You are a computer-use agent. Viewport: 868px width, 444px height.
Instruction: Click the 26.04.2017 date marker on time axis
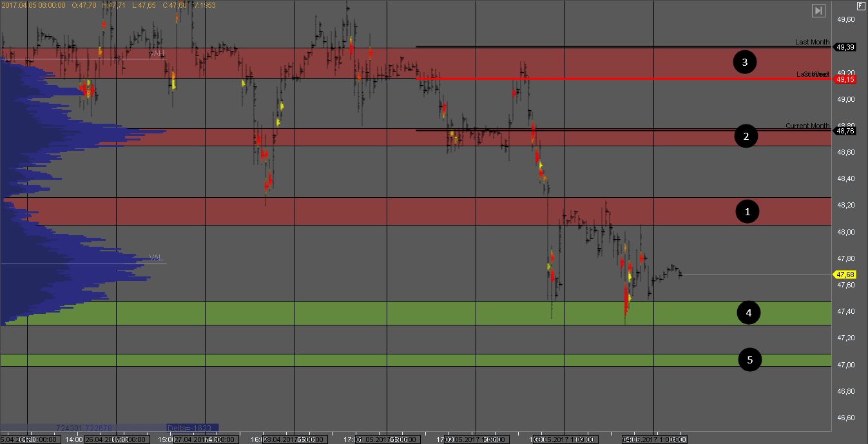click(x=106, y=439)
